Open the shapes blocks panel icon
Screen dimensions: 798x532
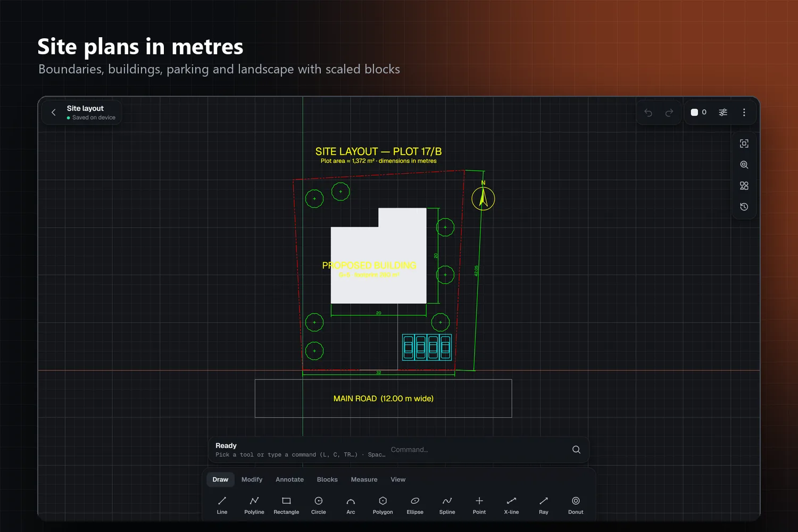(x=744, y=186)
